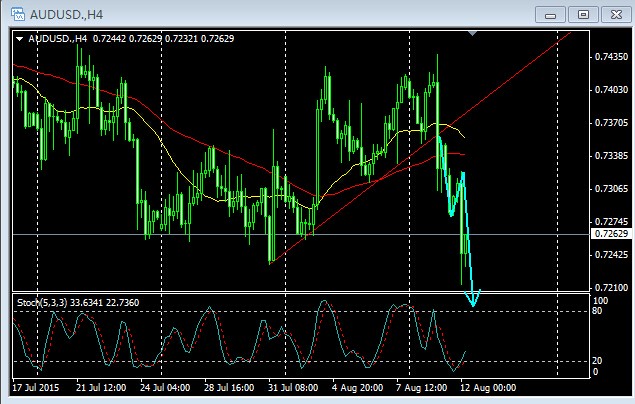Click the 0.74350 price scale label

coord(611,57)
